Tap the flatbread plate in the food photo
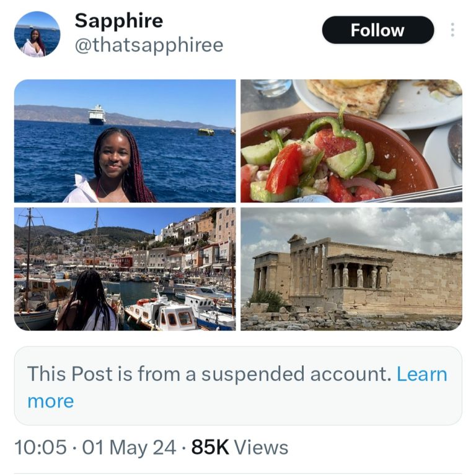476x475 pixels. coord(353,96)
